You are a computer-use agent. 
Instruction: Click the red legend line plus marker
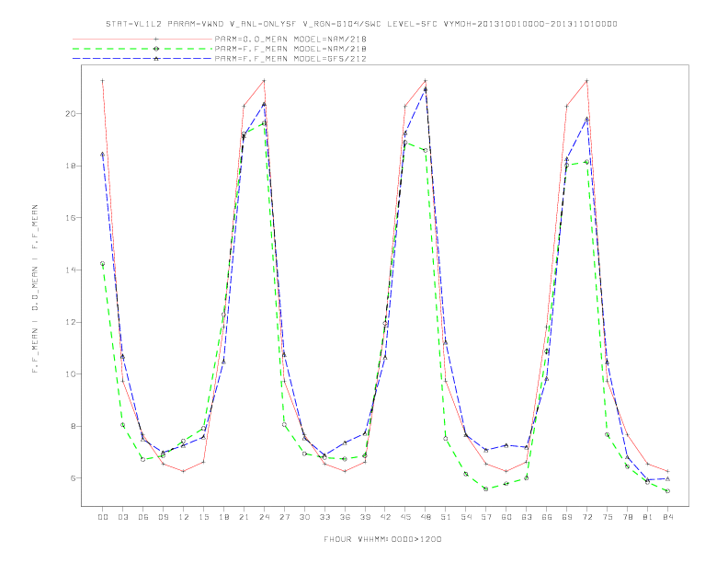point(156,39)
